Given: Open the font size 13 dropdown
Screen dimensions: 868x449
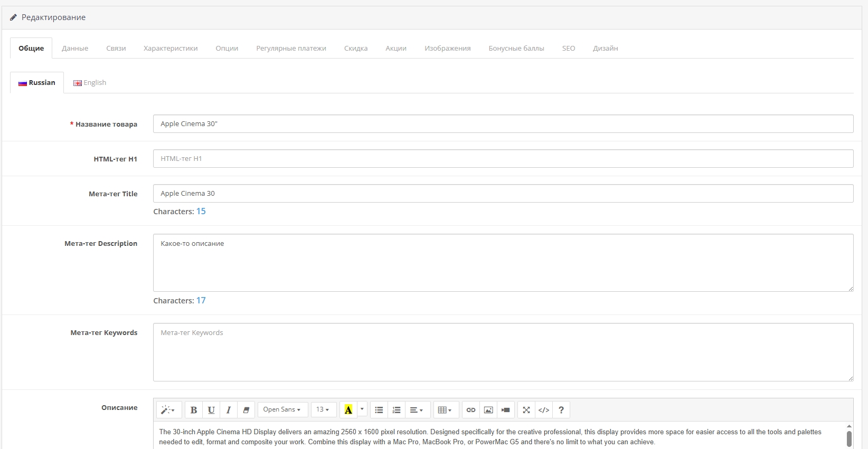Looking at the screenshot, I should tap(323, 409).
